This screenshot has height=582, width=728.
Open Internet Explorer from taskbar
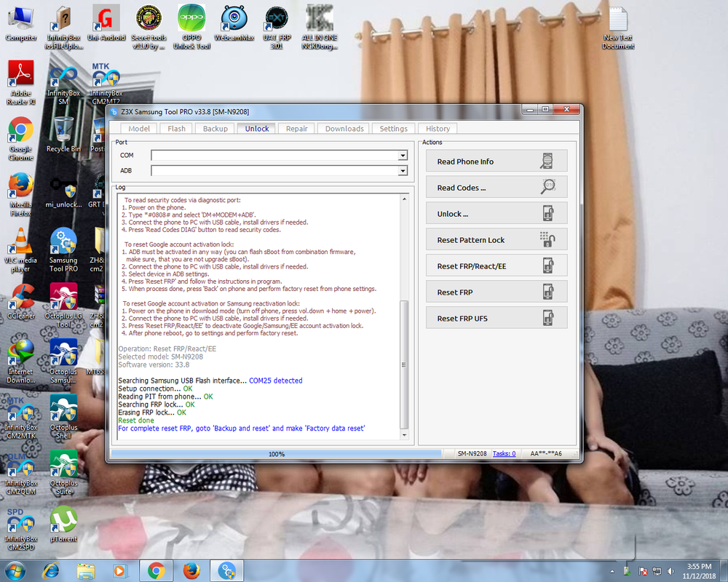51,570
